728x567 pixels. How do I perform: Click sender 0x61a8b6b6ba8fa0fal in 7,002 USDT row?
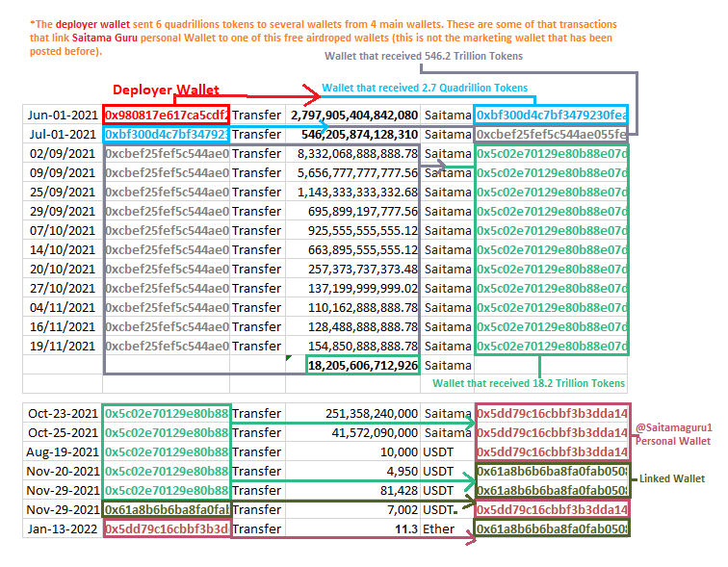[x=167, y=510]
